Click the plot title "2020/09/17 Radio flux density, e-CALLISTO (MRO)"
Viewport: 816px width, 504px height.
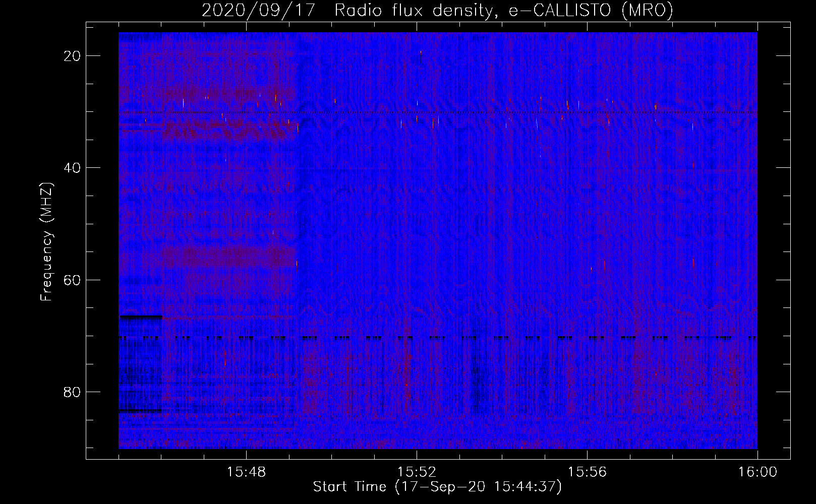437,10
